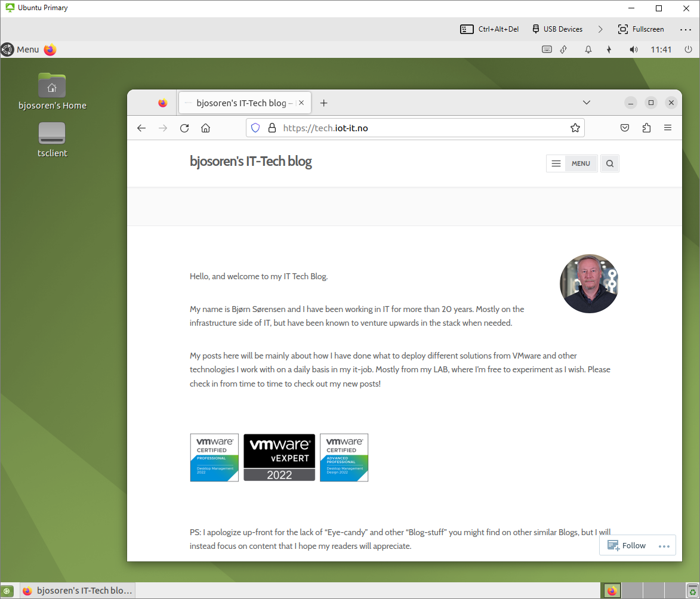Open the system volume speaker control
Screen dimensions: 700x599
click(x=633, y=50)
